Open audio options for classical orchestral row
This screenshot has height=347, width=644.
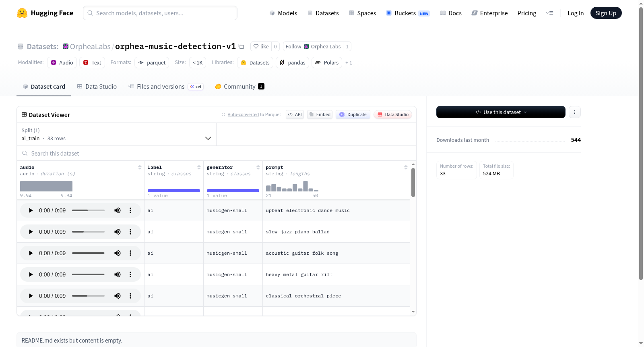(130, 296)
